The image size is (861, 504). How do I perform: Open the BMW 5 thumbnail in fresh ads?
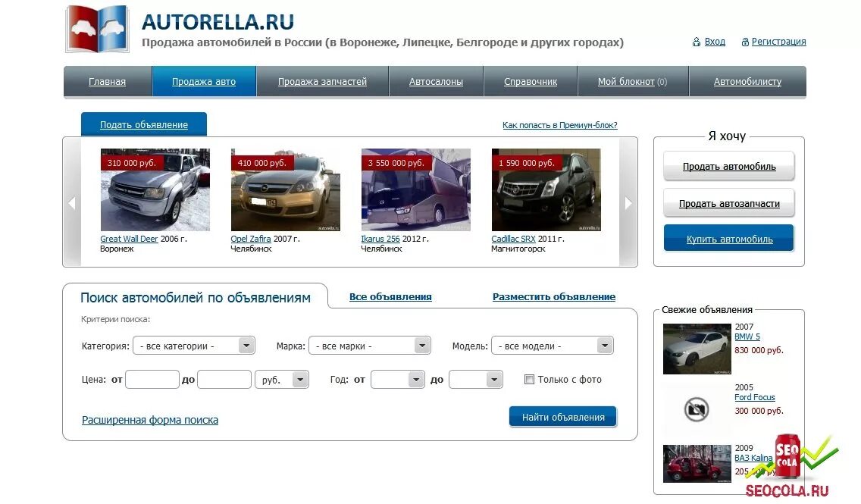(697, 349)
